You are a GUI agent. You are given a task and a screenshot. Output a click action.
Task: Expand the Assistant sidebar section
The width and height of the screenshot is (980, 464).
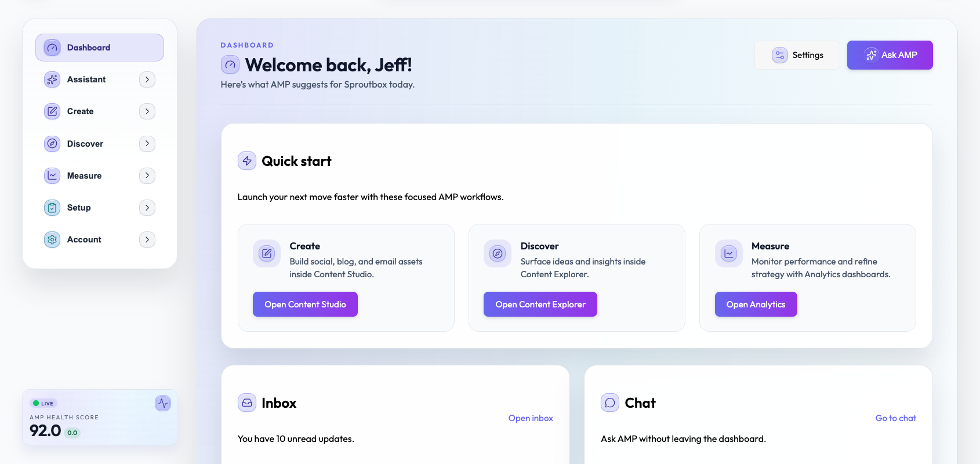pos(147,79)
